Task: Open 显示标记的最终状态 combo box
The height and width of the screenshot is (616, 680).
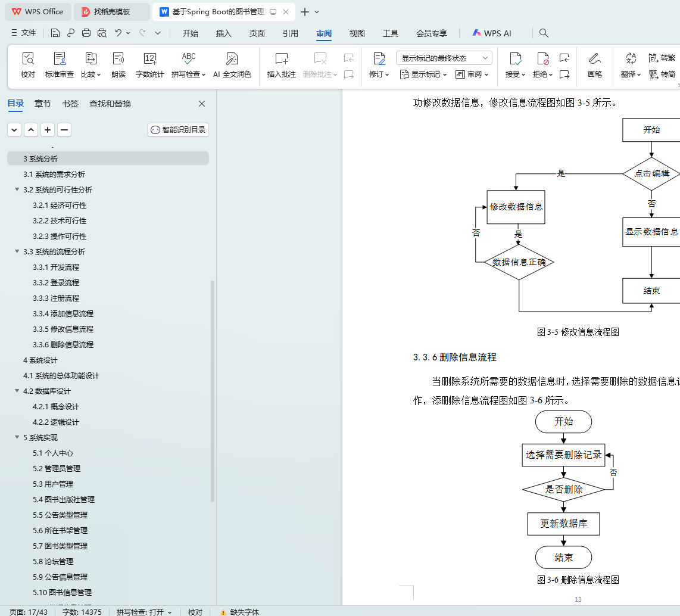Action: (444, 58)
